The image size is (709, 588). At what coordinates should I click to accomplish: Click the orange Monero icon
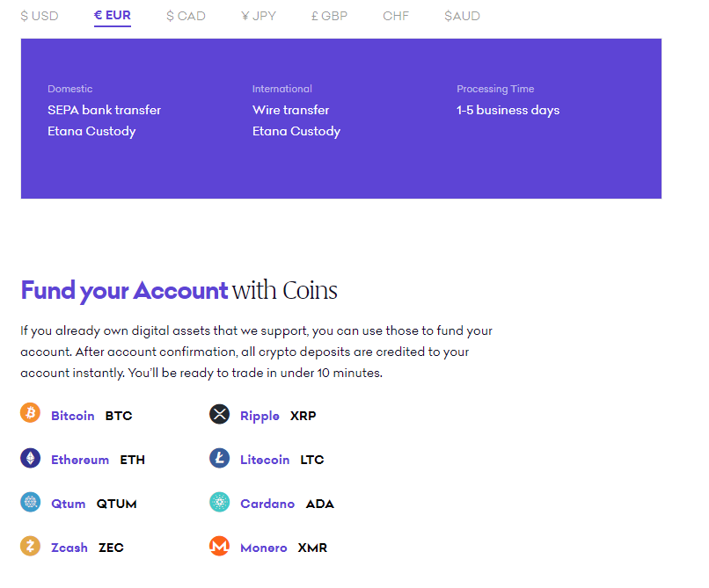point(219,546)
